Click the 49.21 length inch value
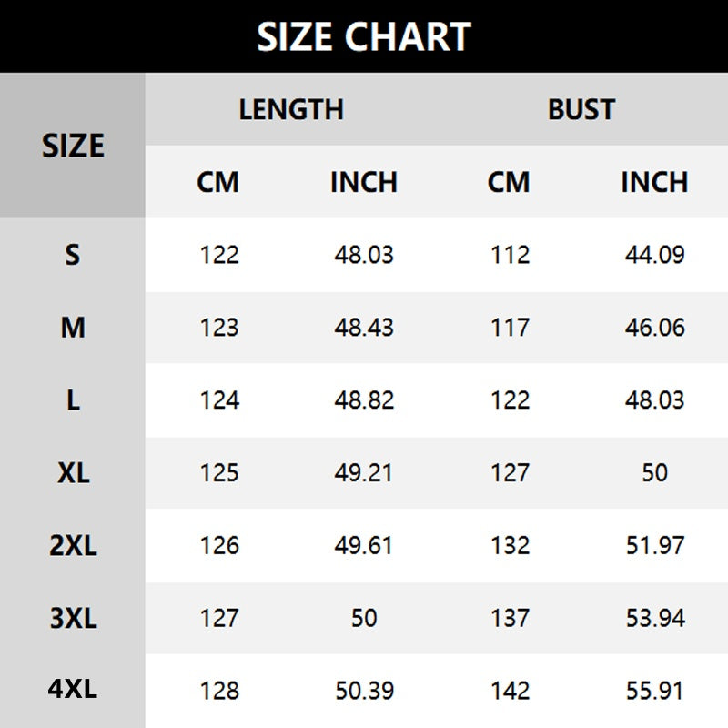728x728 pixels. [364, 473]
